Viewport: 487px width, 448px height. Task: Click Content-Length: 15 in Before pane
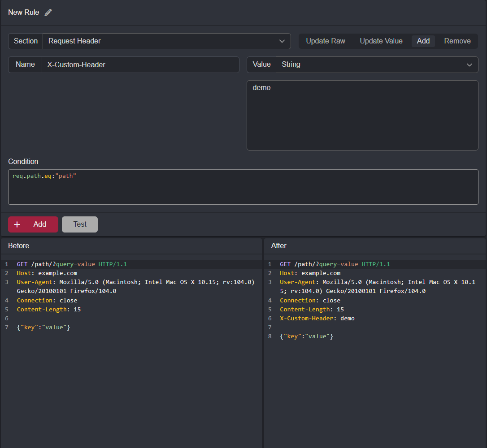[x=49, y=309]
